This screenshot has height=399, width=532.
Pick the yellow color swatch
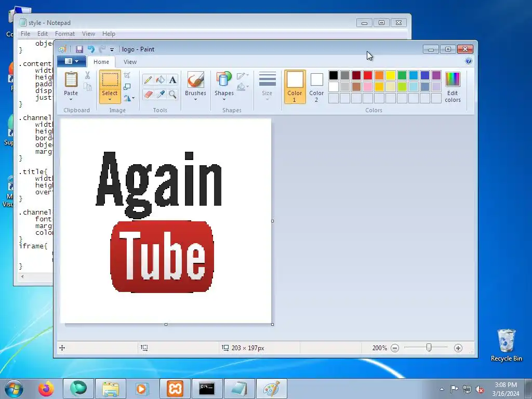pos(391,75)
